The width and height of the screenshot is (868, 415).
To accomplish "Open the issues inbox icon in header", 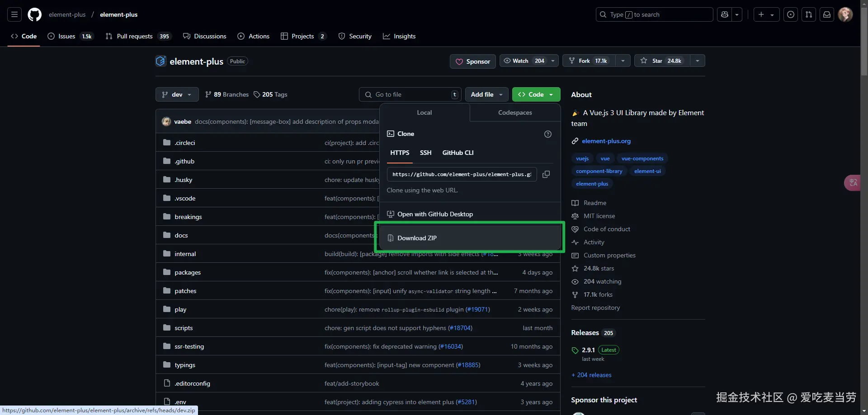I will 791,14.
